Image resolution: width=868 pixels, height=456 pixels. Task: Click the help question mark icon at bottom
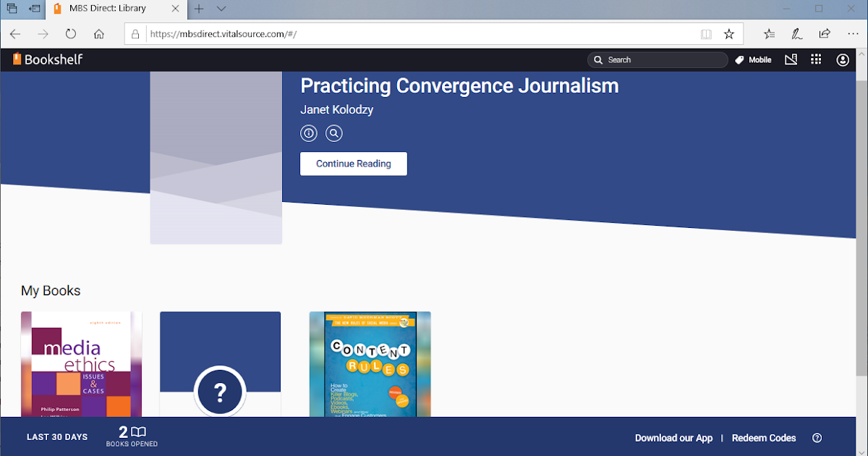tap(817, 438)
